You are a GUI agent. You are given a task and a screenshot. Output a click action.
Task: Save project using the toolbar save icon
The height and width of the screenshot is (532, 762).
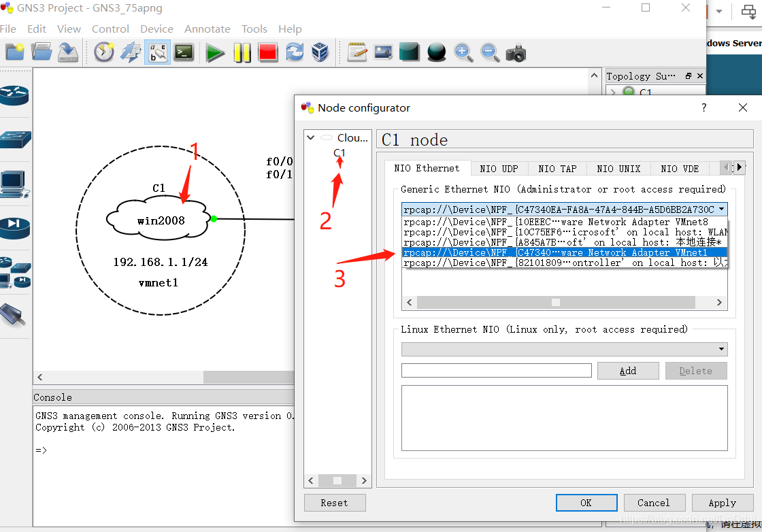pos(68,52)
